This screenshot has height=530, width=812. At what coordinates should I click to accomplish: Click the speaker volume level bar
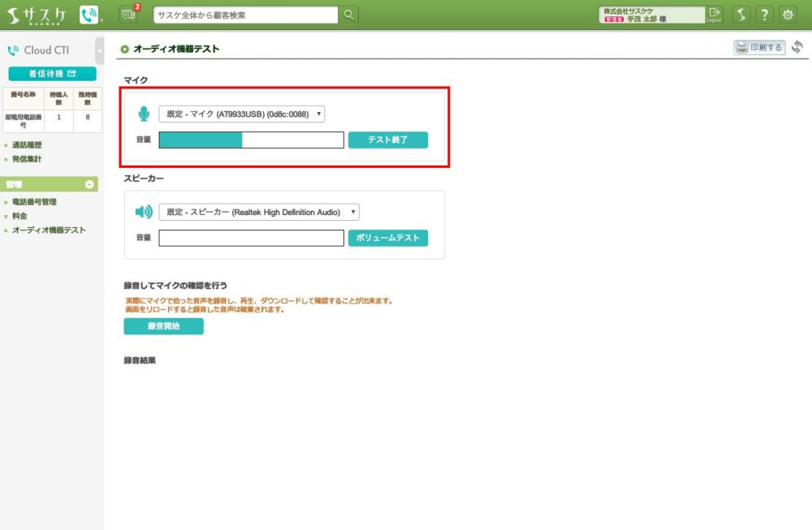point(251,238)
